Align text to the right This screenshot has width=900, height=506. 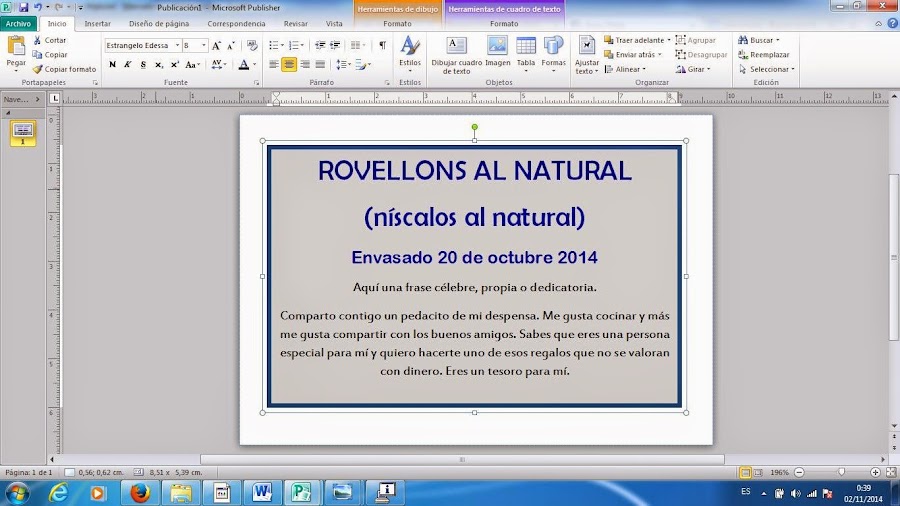click(x=305, y=65)
